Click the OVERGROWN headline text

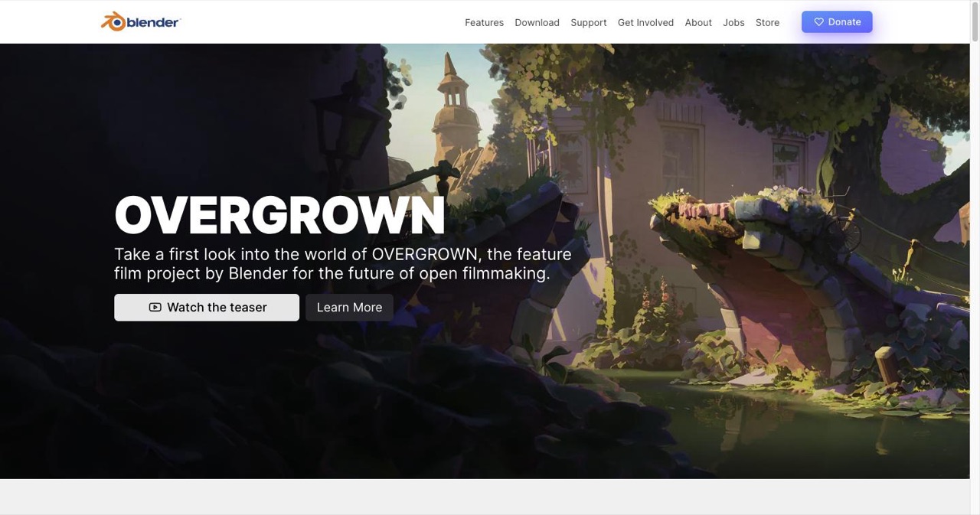[279, 214]
